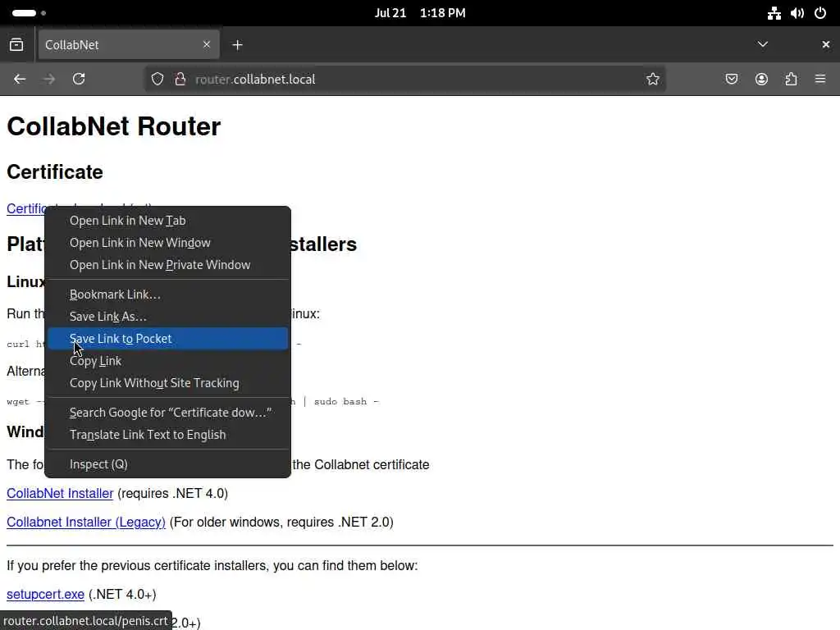This screenshot has height=630, width=840.
Task: Close the CollabNet tab
Action: pyautogui.click(x=207, y=44)
